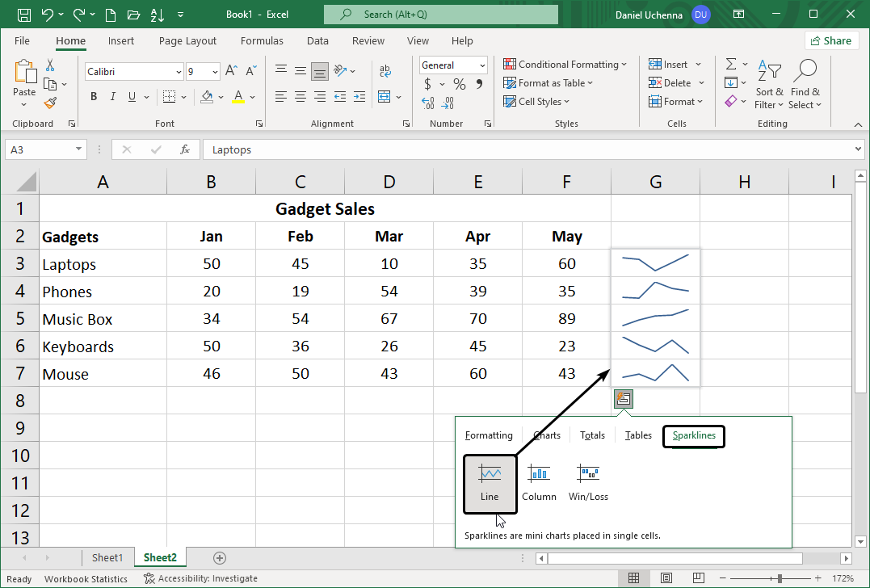The image size is (870, 588).
Task: Select the Win/Loss sparkline option
Action: coord(588,481)
